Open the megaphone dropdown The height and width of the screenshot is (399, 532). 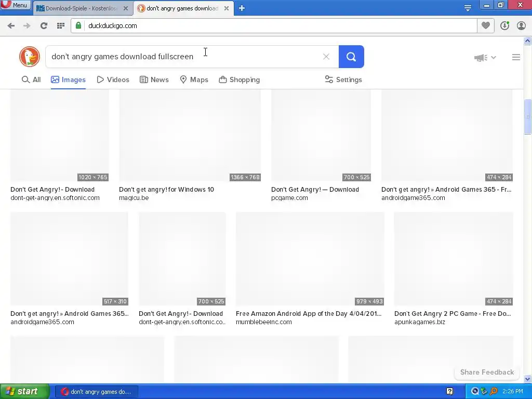pos(485,58)
